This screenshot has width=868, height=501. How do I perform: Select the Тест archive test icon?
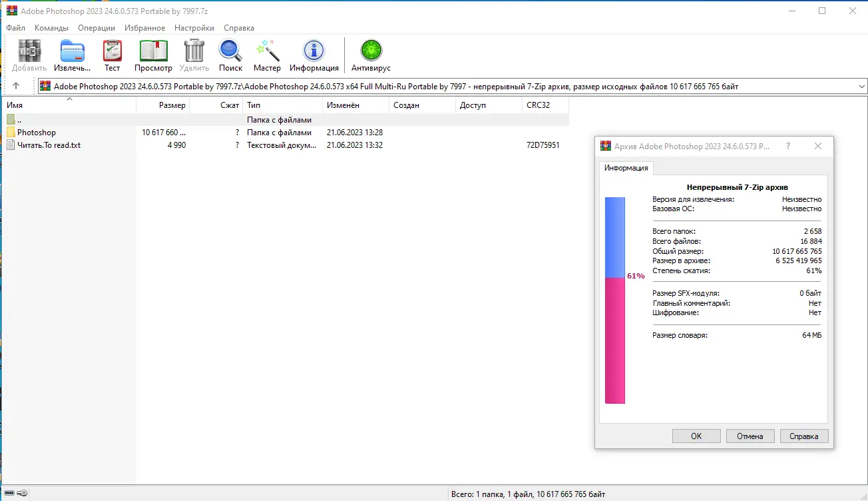(x=112, y=50)
